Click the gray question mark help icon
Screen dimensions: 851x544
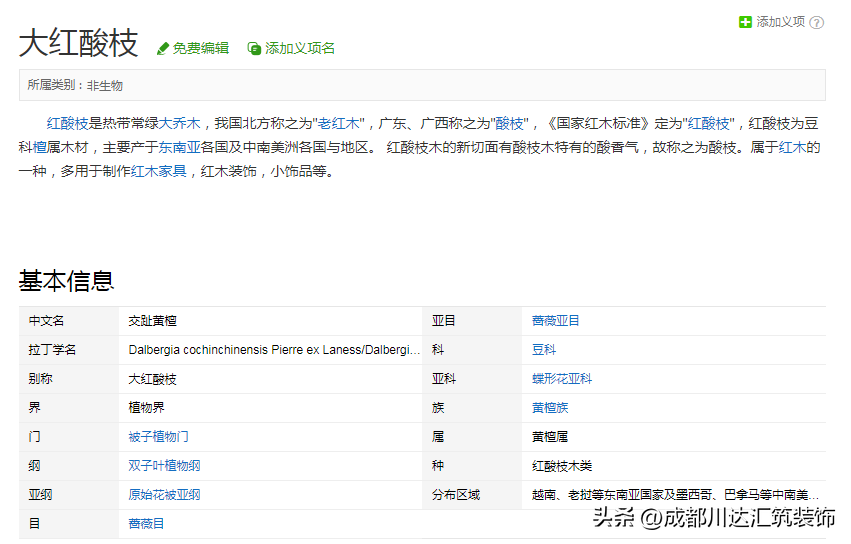pyautogui.click(x=817, y=22)
